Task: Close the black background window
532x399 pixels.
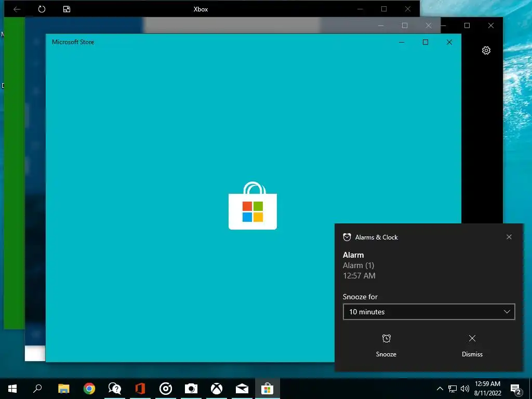Action: click(x=491, y=25)
